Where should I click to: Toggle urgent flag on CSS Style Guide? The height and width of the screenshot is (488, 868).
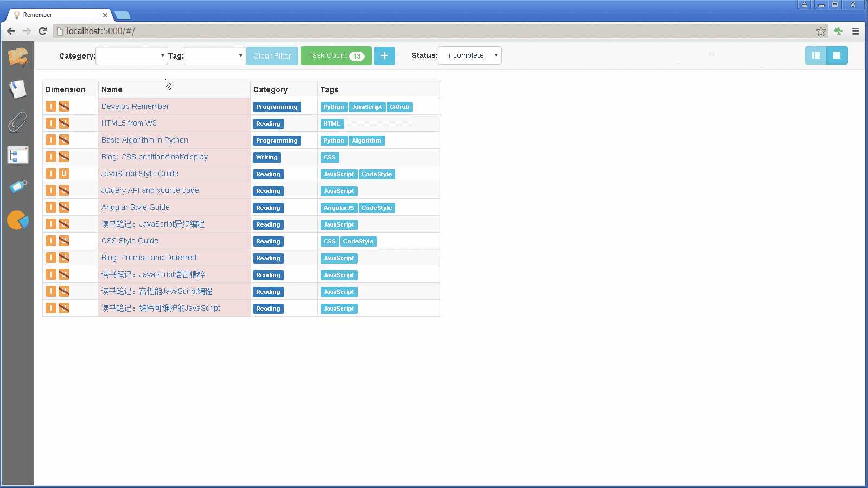tap(64, 241)
